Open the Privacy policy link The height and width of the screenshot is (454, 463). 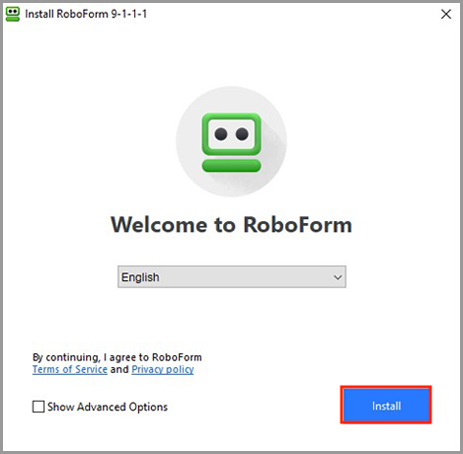[x=163, y=369]
